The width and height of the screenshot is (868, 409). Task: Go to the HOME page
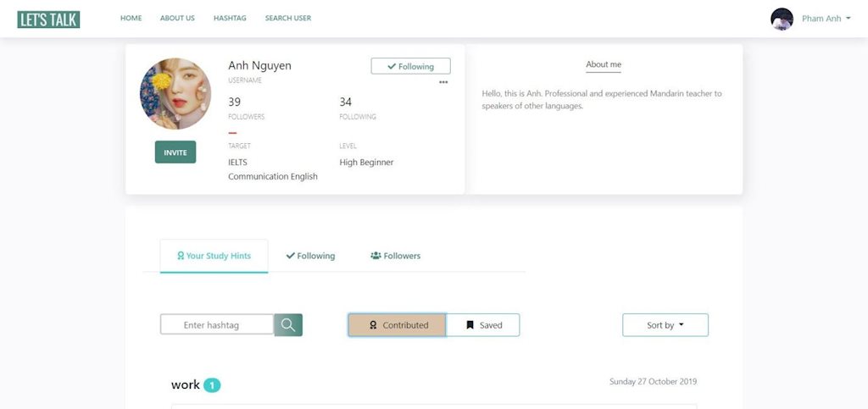[131, 18]
